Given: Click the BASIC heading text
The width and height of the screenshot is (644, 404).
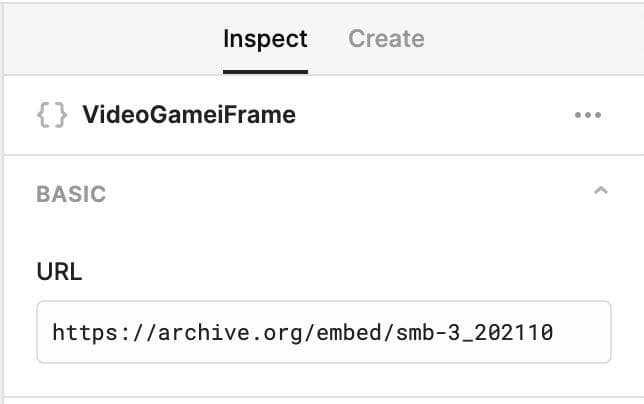Looking at the screenshot, I should click(71, 194).
